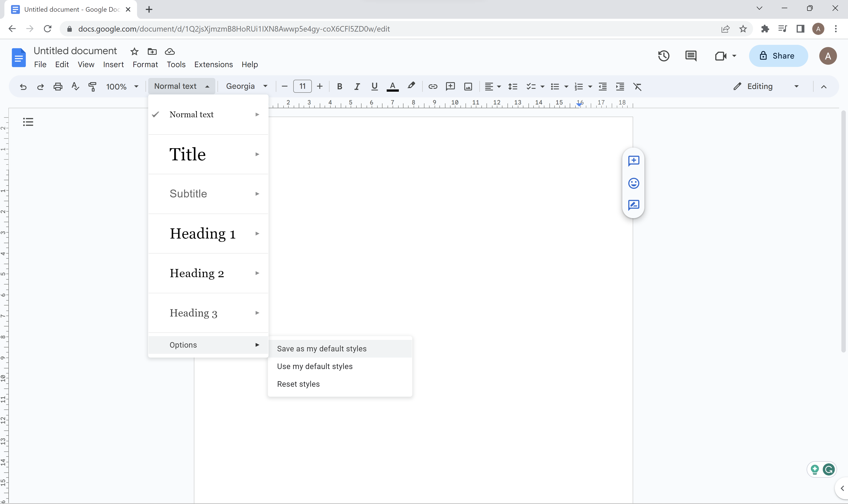Rename the Untitled document title

coord(75,51)
